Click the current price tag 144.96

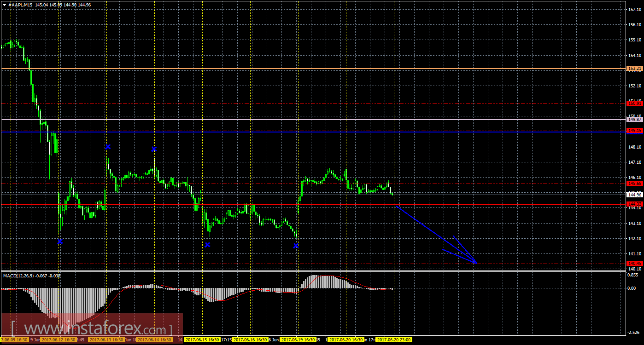click(634, 195)
